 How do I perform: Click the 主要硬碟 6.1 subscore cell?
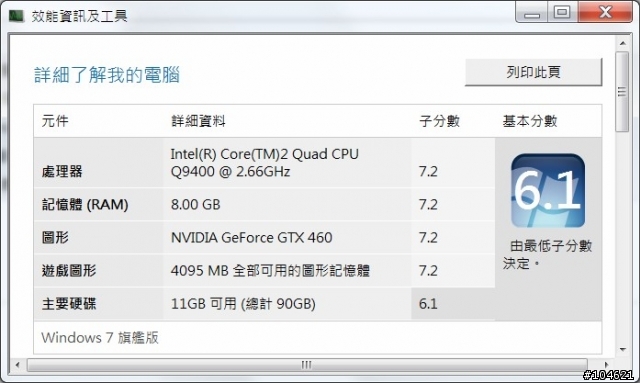click(x=453, y=304)
